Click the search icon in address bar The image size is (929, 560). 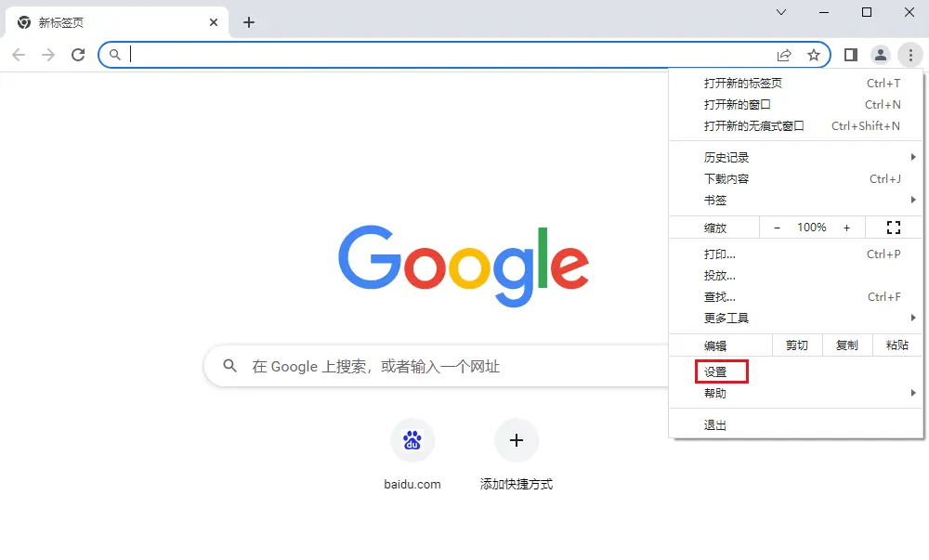point(115,55)
